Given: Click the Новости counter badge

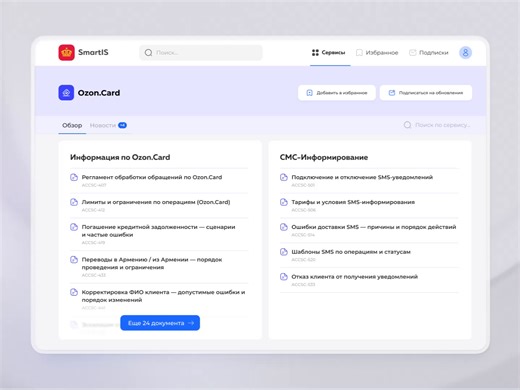Looking at the screenshot, I should 122,125.
